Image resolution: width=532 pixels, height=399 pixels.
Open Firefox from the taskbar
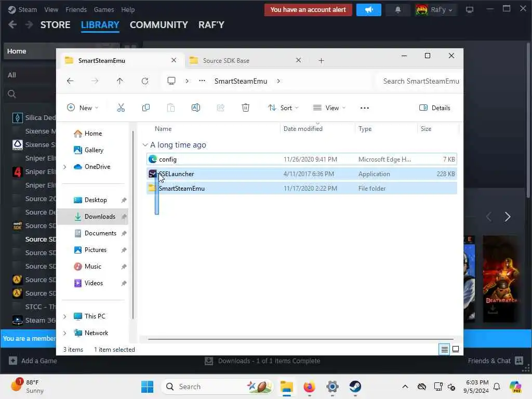tap(310, 387)
